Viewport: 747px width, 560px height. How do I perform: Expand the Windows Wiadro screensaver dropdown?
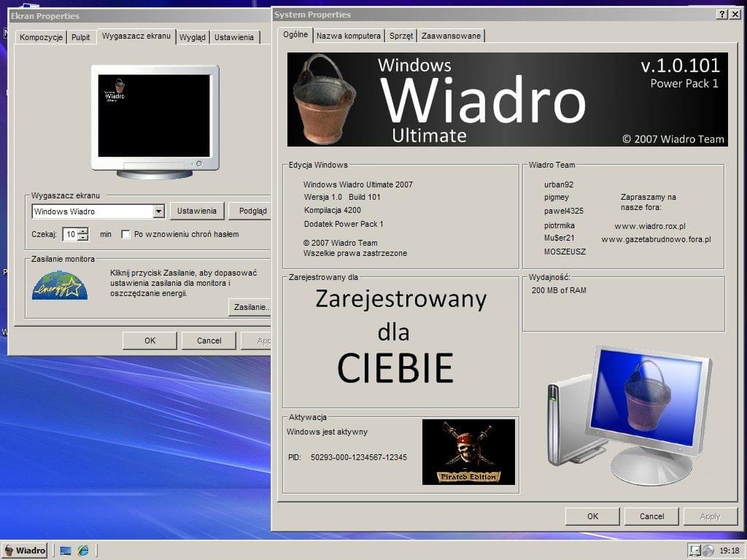coord(159,211)
